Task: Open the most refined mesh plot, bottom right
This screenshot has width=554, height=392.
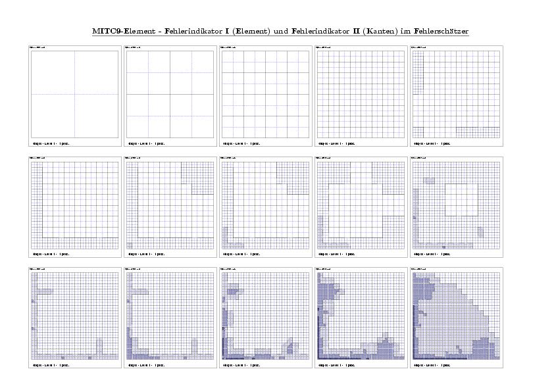Action: pos(456,316)
